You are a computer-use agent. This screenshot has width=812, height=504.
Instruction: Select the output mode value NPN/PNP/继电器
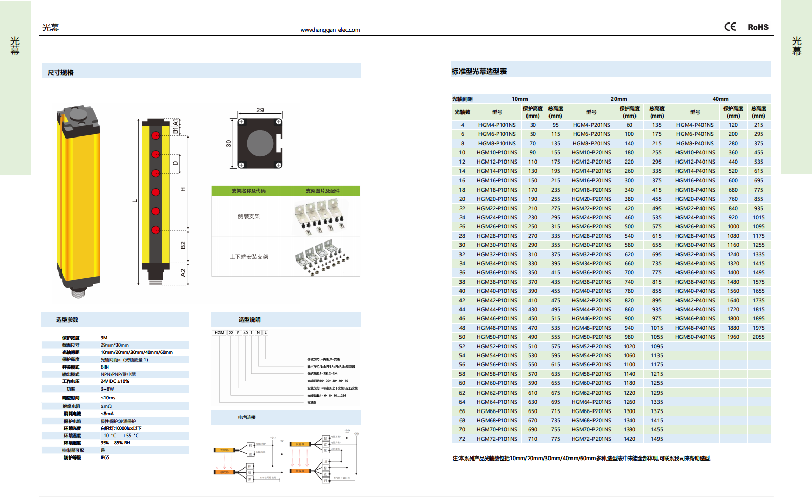tap(118, 374)
